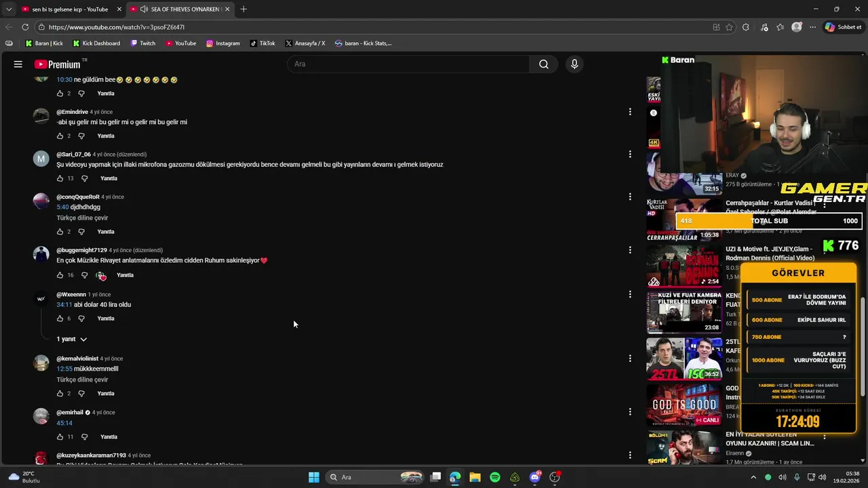Open options menu for @emirhail comment
This screenshot has width=868, height=488.
[x=630, y=412]
